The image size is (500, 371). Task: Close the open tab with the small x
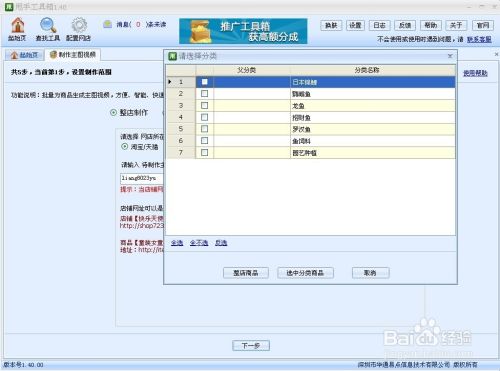[496, 54]
